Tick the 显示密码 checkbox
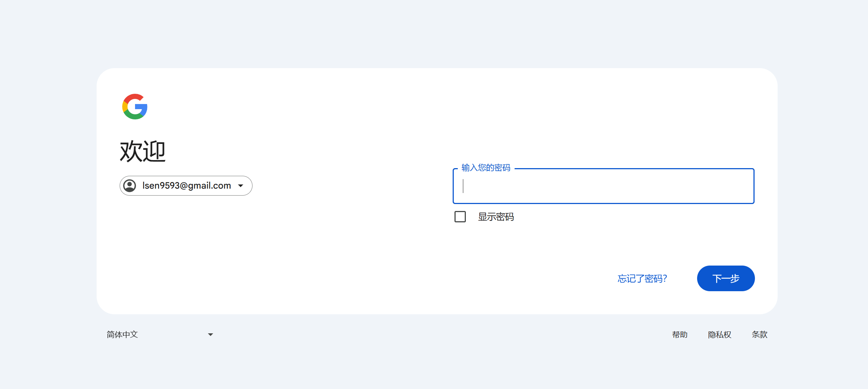The image size is (868, 389). [460, 217]
